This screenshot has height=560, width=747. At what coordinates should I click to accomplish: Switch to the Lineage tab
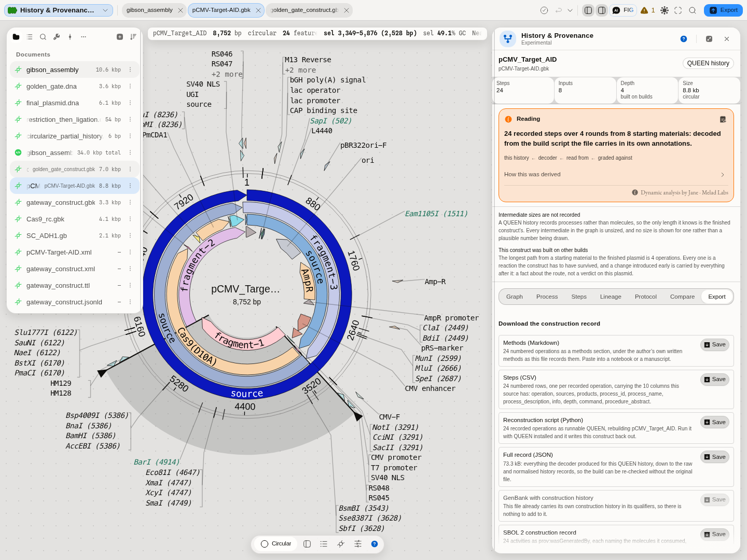tap(611, 297)
